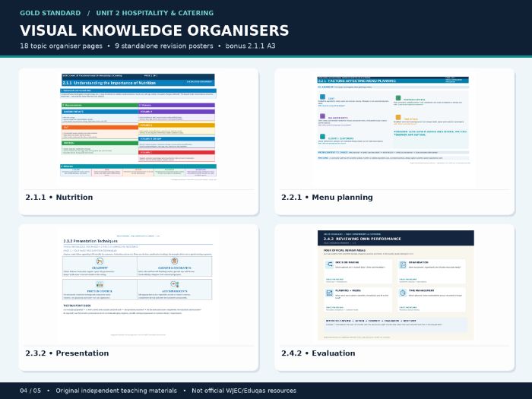Viewport: 532px width, 399px height.
Task: Click 'bonus 2.1.1 A3' subtitle text
Action: coord(250,46)
